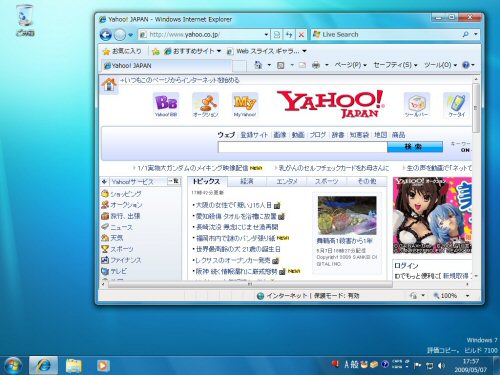500x375 pixels.
Task: Open the オークション gavel icon at the top
Action: [205, 105]
